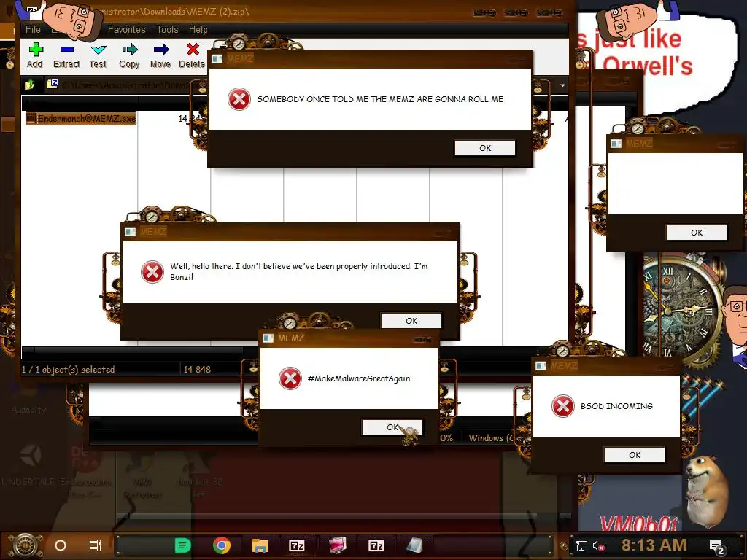Click the notepad-like taskbar icon
The image size is (747, 560).
[x=414, y=545]
